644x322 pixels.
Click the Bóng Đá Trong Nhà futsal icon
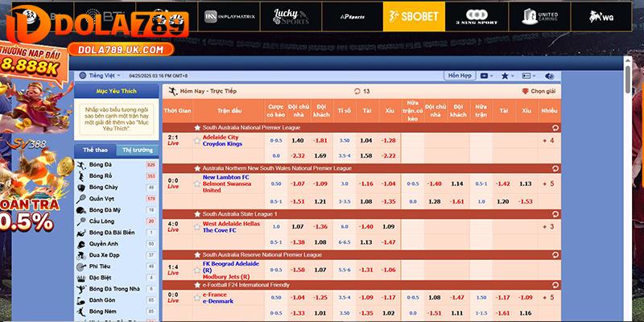click(81, 289)
